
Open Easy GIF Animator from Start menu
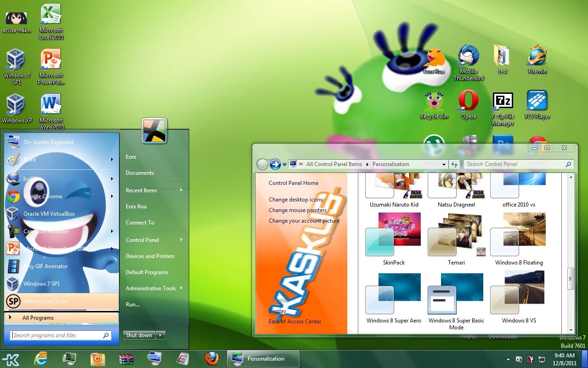(x=62, y=266)
